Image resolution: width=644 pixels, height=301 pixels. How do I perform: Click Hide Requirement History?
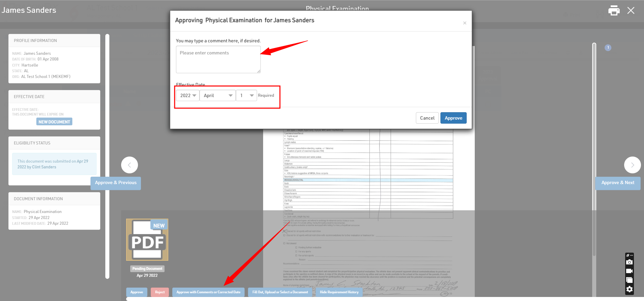point(339,292)
